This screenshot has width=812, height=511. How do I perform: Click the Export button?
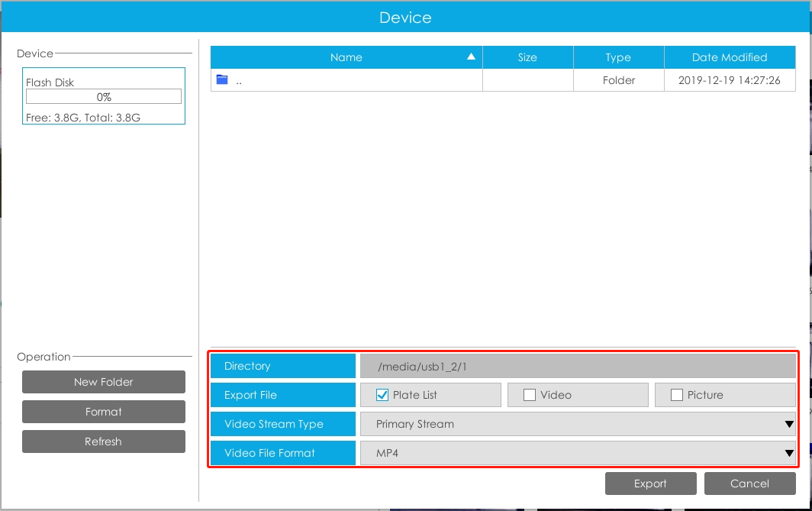[x=650, y=484]
